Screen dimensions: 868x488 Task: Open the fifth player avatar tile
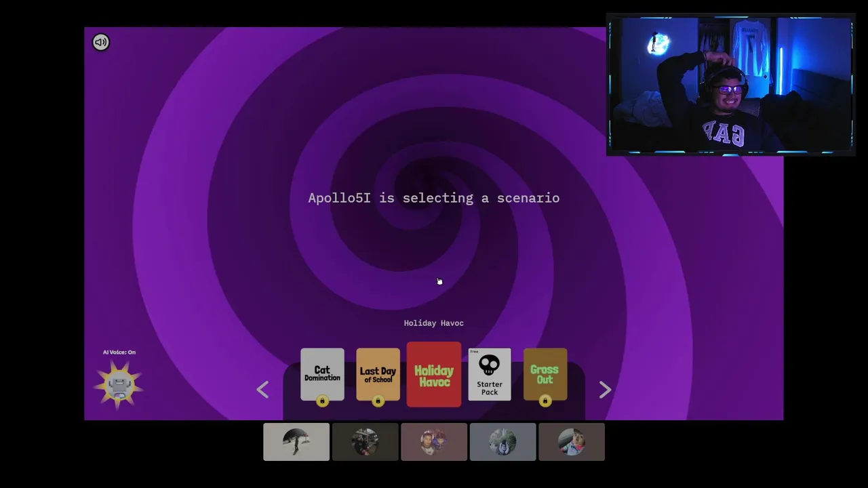(572, 442)
